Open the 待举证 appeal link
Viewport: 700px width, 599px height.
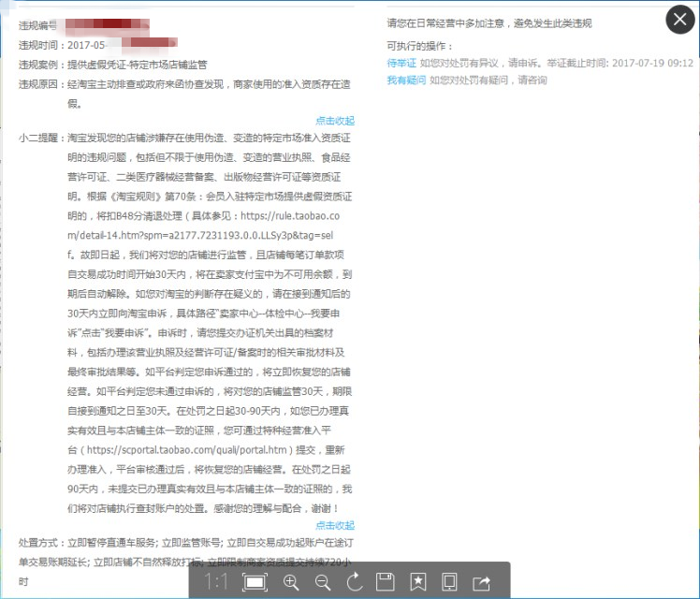(401, 63)
